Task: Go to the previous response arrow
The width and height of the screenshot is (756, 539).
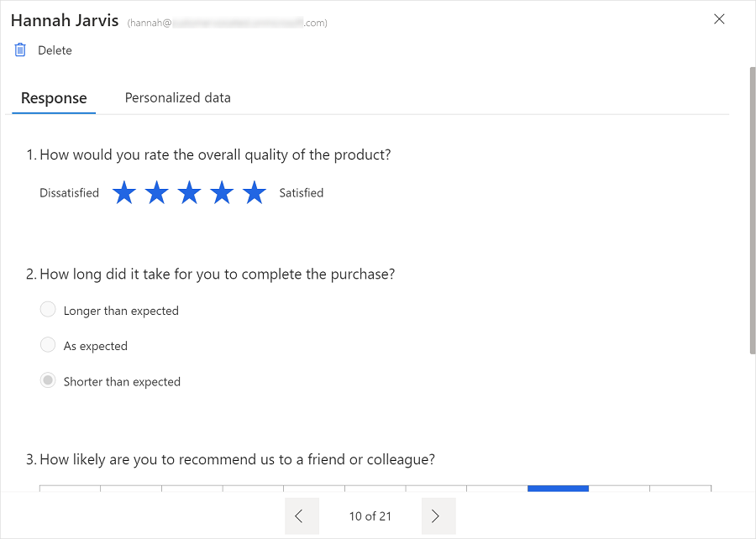Action: coord(302,515)
